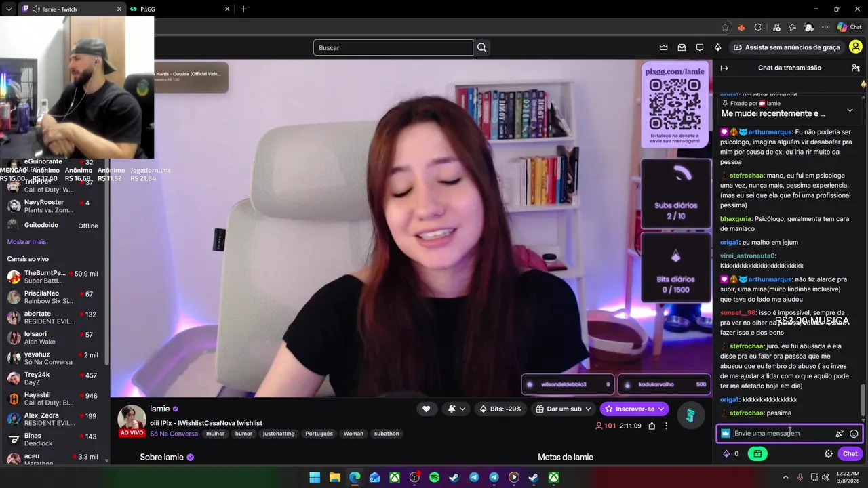Viewport: 868px width, 488px height.
Task: Open chat settings gear icon
Action: (829, 454)
